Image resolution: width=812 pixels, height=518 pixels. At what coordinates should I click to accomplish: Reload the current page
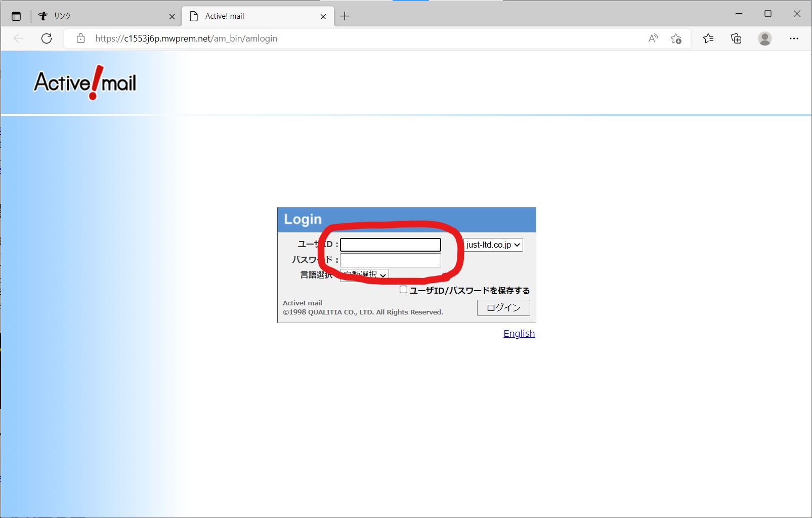47,38
